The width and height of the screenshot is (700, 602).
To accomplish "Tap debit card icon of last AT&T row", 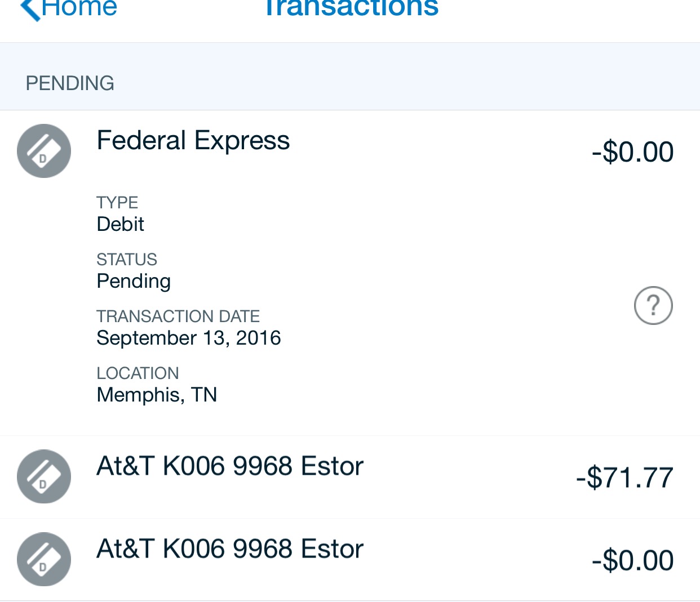I will [x=44, y=559].
